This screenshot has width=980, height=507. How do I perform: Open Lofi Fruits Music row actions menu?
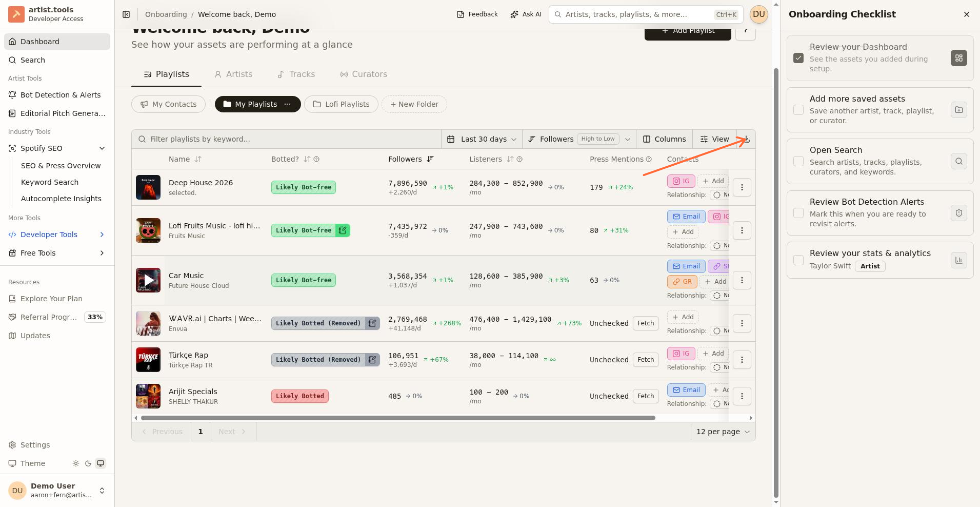click(742, 230)
